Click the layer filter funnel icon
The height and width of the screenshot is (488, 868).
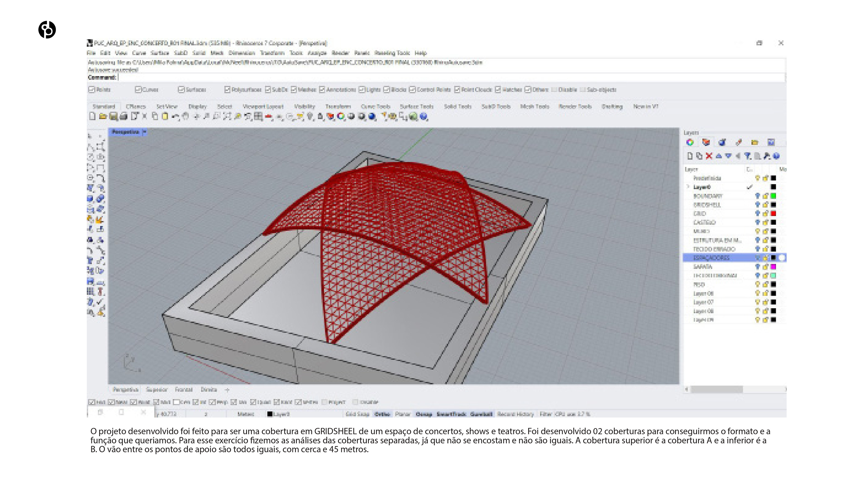click(x=747, y=156)
